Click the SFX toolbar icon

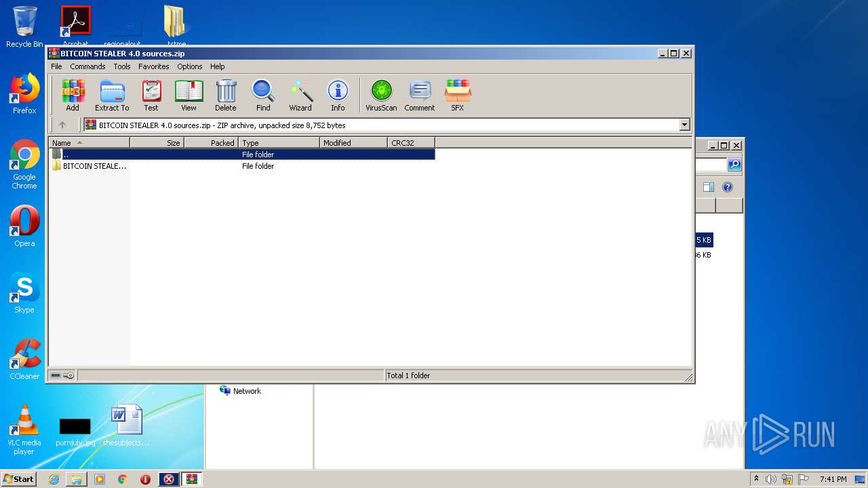458,95
